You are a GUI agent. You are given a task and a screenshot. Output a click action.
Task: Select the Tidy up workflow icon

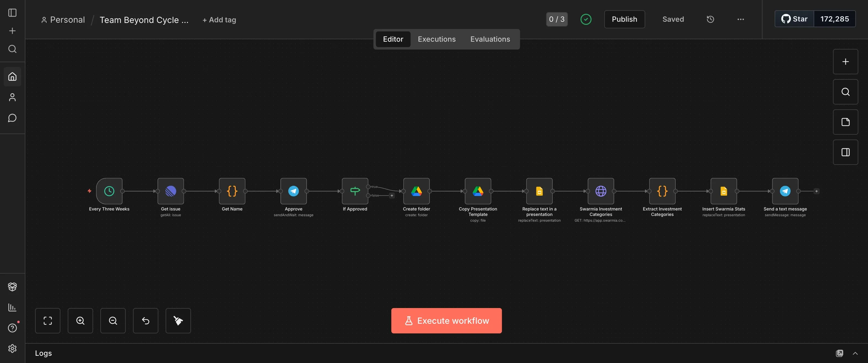pos(178,320)
